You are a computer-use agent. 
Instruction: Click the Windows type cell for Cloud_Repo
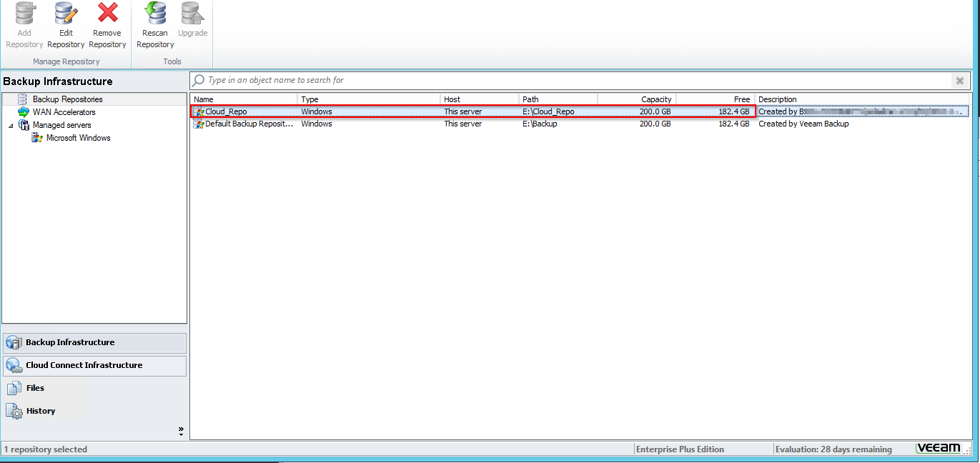317,111
